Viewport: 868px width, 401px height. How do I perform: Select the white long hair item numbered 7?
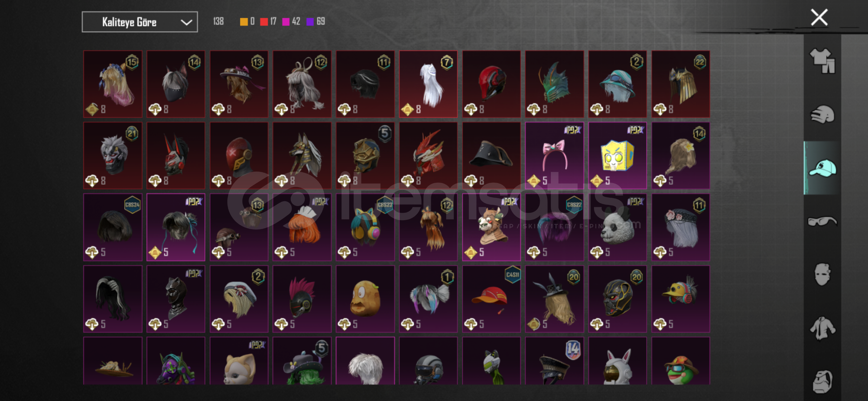click(x=428, y=84)
